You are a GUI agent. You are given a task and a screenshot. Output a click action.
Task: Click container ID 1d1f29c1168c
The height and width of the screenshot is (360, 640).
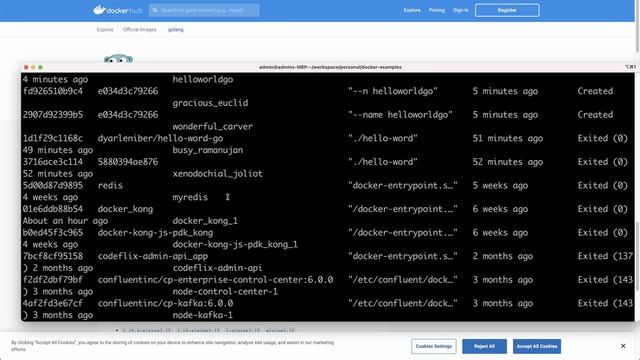[53, 138]
